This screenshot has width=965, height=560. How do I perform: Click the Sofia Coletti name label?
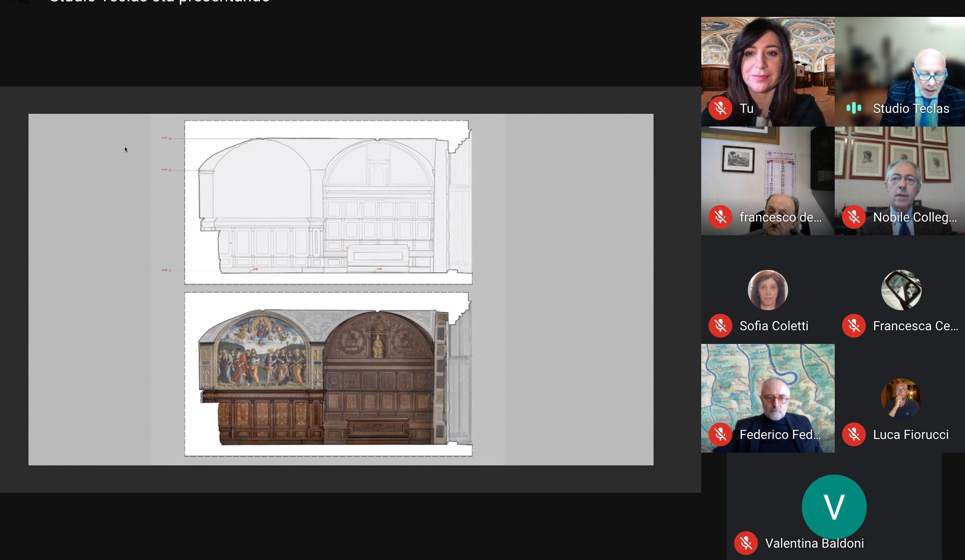[x=774, y=326]
